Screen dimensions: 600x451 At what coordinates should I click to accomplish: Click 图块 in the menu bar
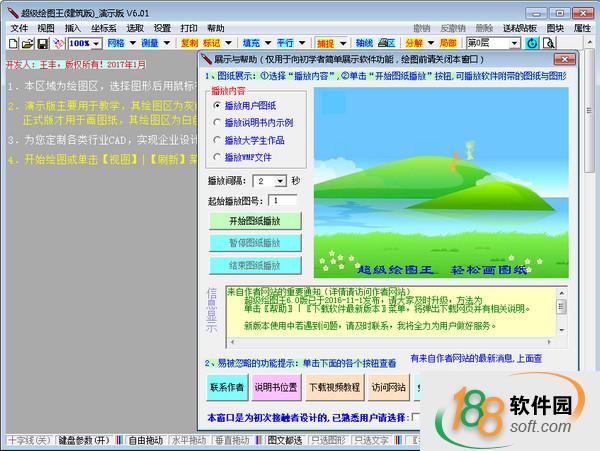555,28
